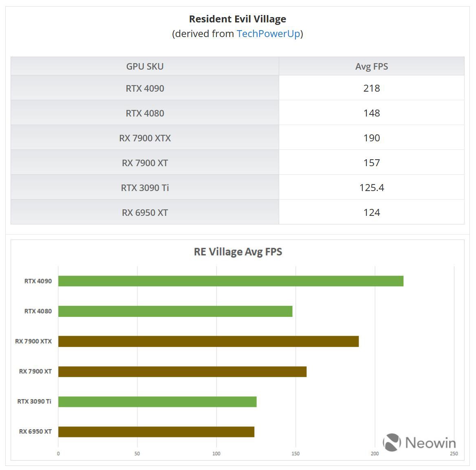Screen dimensions: 476x470
Task: Select the brown RX 7900 XT chart bar
Action: pos(183,371)
